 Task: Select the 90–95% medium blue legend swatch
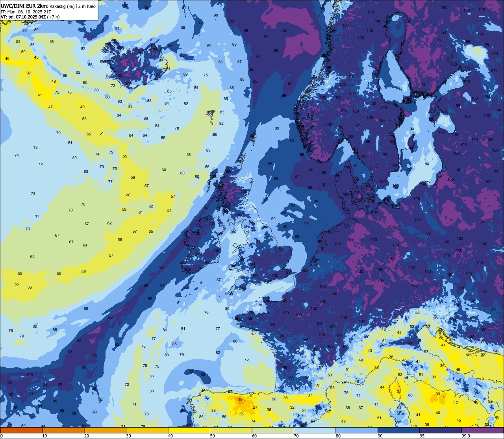click(x=398, y=430)
